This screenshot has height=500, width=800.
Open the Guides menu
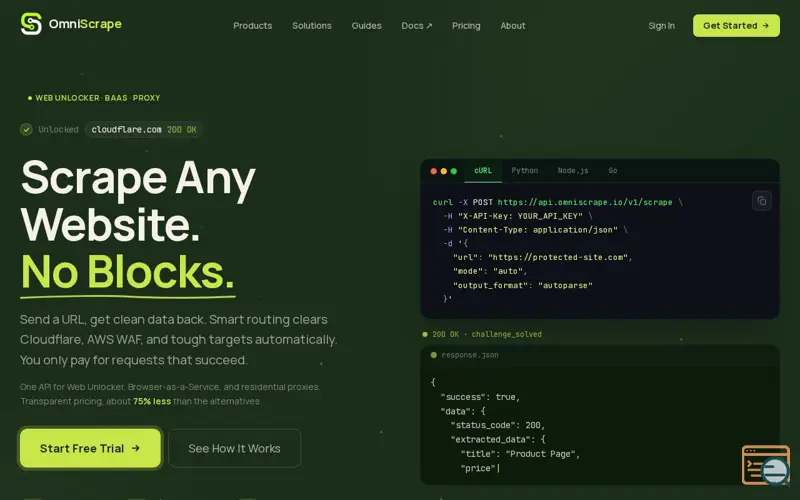tap(366, 26)
